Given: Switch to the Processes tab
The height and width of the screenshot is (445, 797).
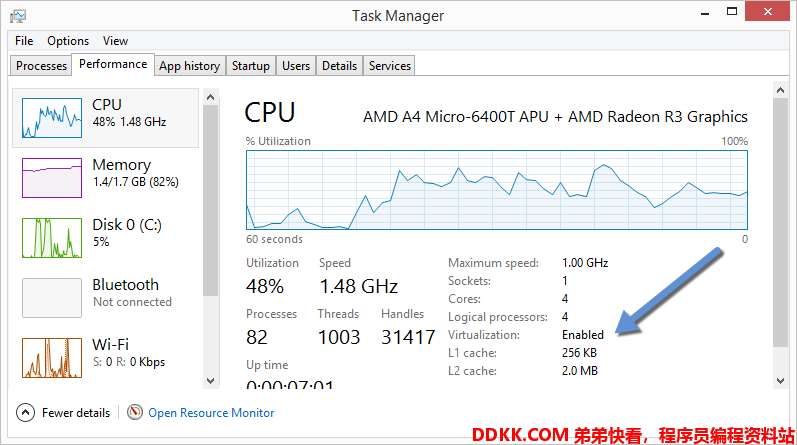Looking at the screenshot, I should 41,66.
